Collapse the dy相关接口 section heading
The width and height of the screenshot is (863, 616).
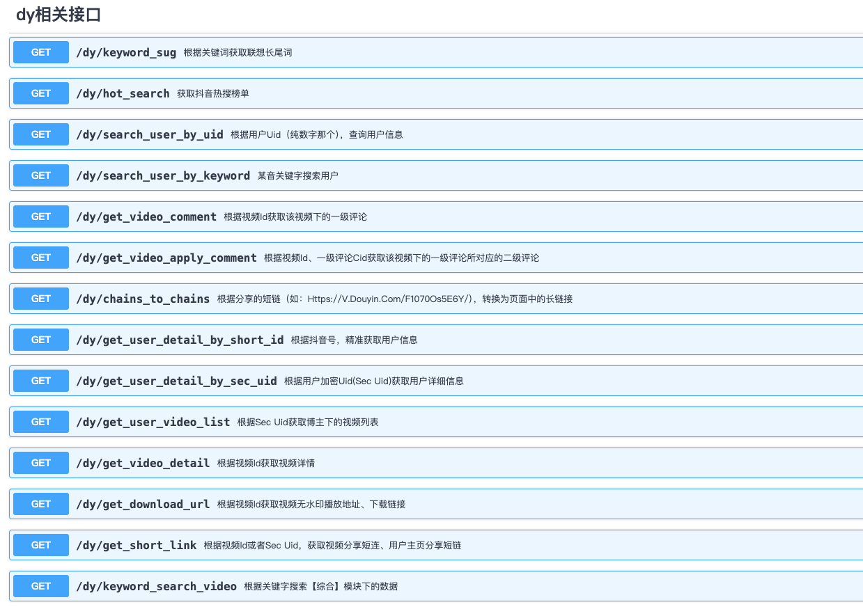(x=59, y=14)
